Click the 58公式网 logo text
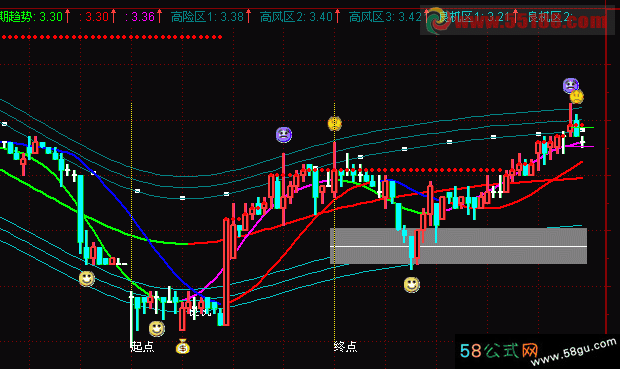The height and width of the screenshot is (369, 620). [x=499, y=351]
